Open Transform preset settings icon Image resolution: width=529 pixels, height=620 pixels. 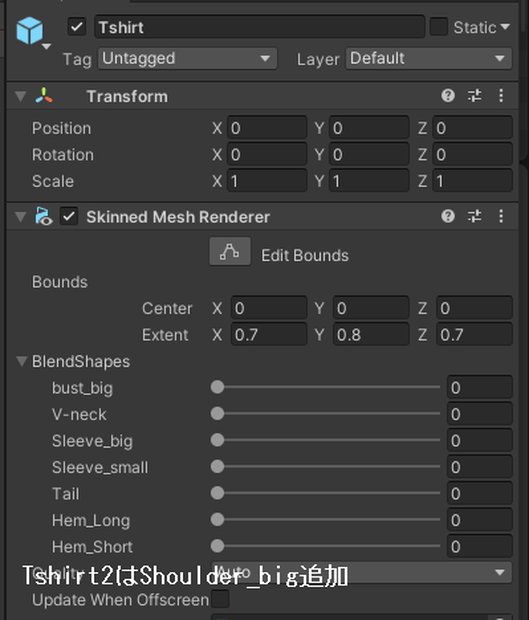[x=474, y=95]
